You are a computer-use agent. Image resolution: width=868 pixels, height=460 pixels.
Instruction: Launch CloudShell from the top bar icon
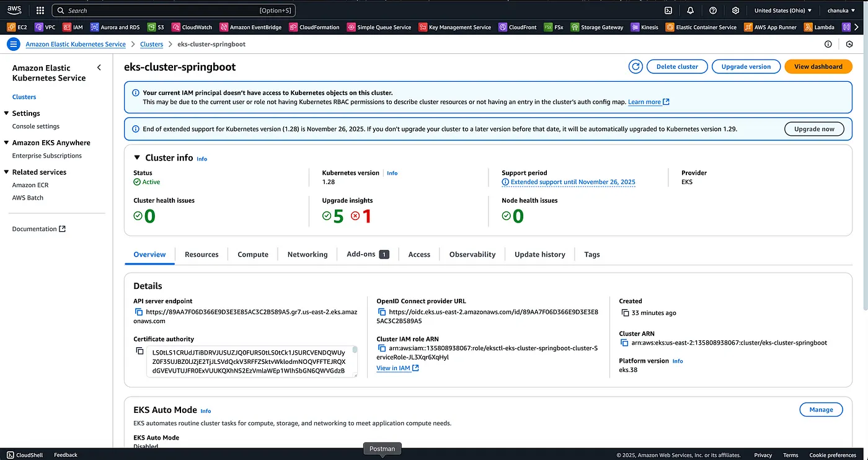(x=668, y=11)
